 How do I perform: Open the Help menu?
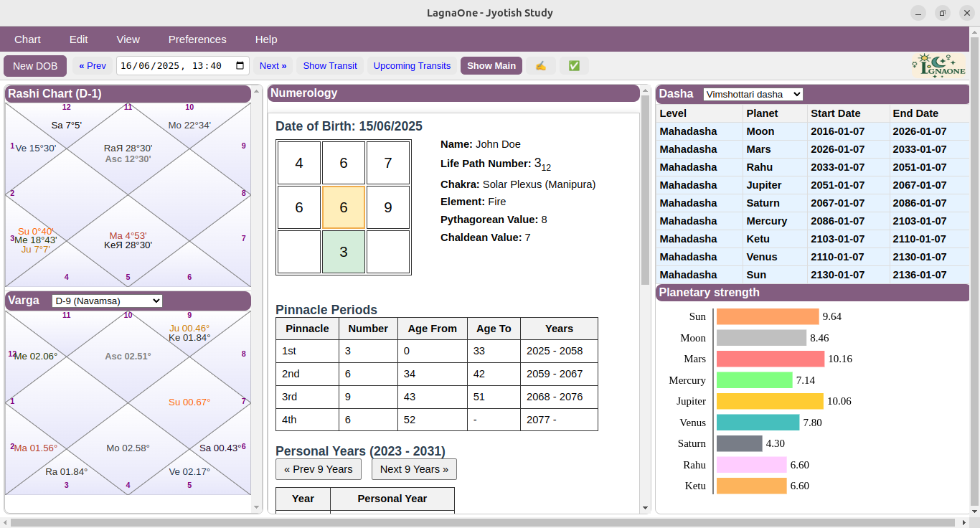pyautogui.click(x=266, y=39)
